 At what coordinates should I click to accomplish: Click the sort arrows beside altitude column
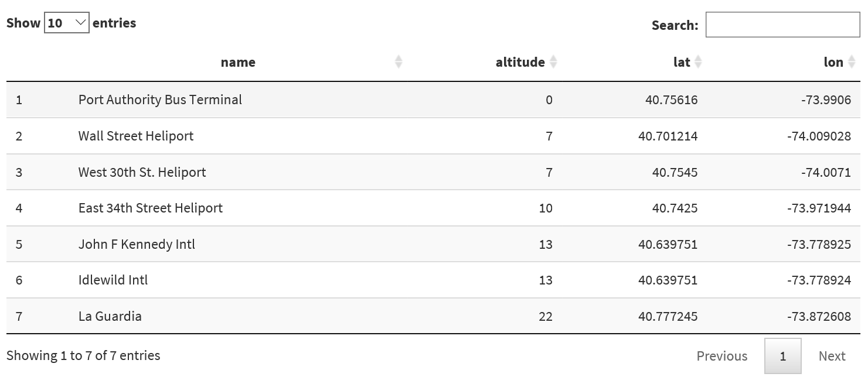tap(553, 61)
